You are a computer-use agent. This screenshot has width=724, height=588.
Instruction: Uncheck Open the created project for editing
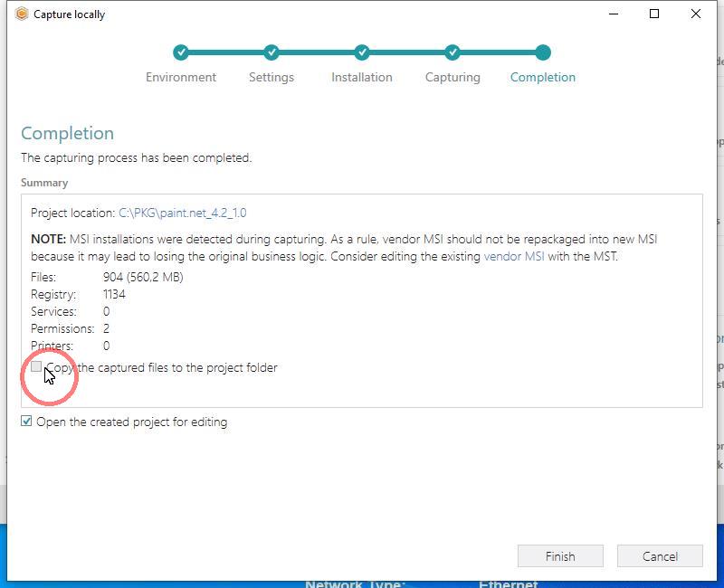point(27,422)
